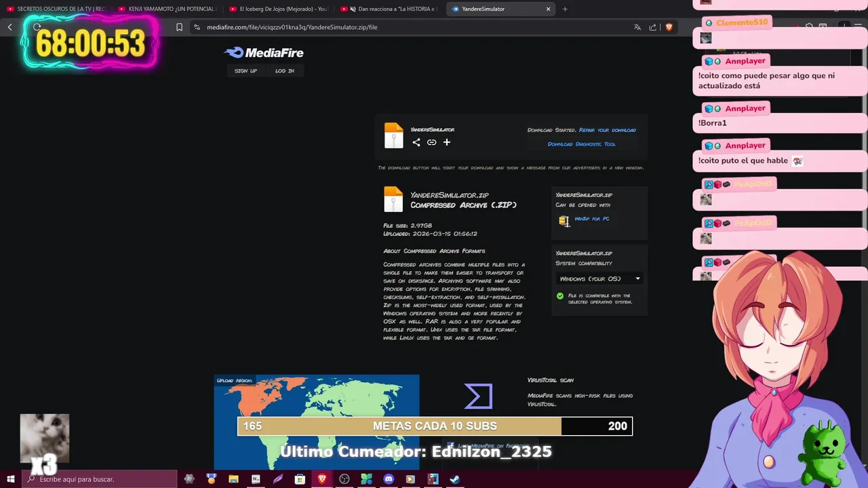Select the YandereSimulator browser tab
The height and width of the screenshot is (488, 868).
(x=500, y=9)
